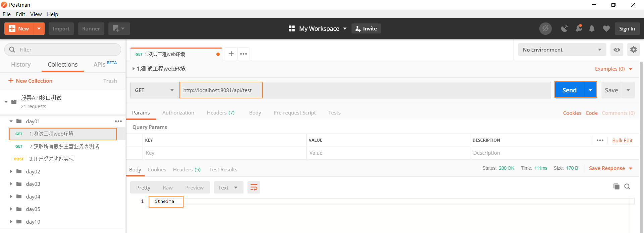Click the day03 folder icon

[x=19, y=184]
